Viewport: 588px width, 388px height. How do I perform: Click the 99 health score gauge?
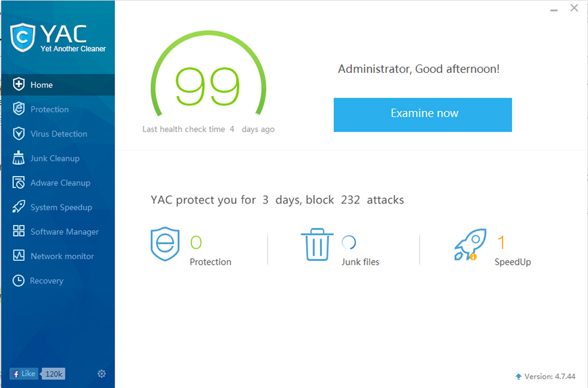point(208,86)
